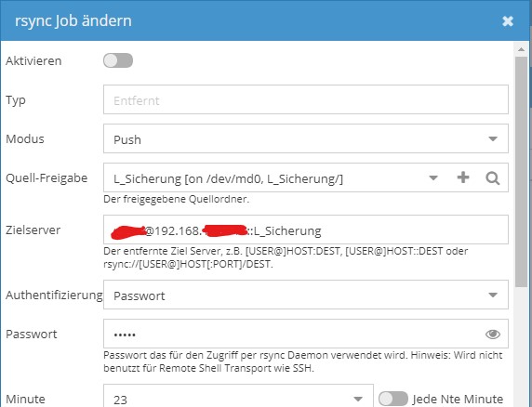532x407 pixels.
Task: Reveal password with the eye icon
Action: click(x=492, y=335)
